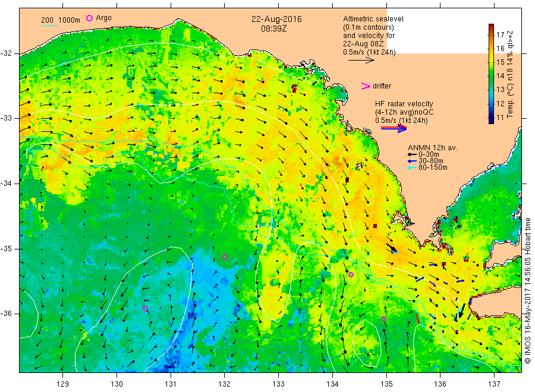This screenshot has width=535, height=392.
Task: Click the 11 degree colorbar label
Action: pyautogui.click(x=500, y=118)
